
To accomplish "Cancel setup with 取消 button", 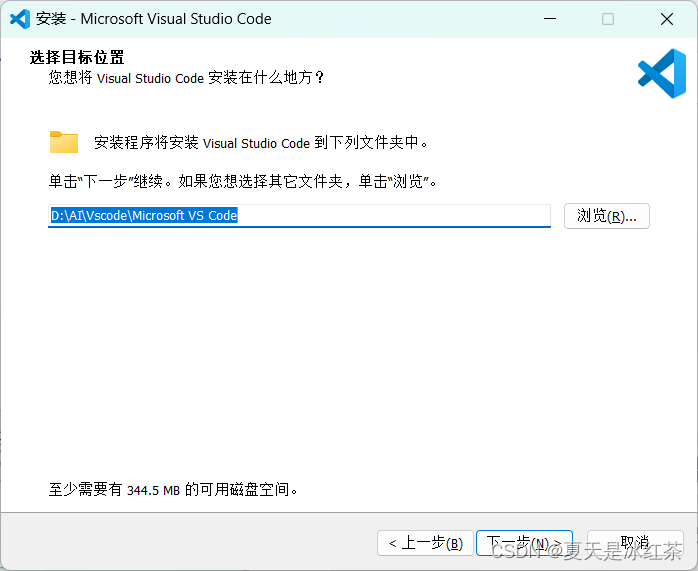I will tap(635, 543).
